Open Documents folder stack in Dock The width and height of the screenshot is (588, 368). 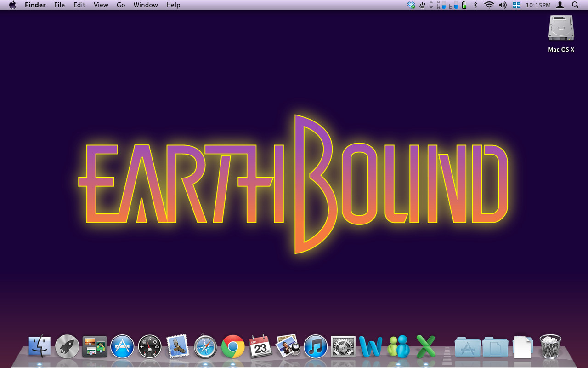(495, 346)
